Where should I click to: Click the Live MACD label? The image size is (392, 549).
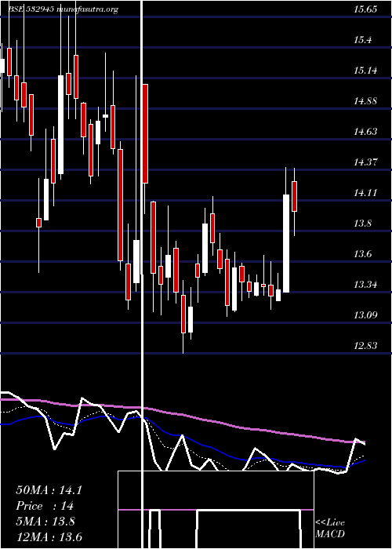pos(330,529)
